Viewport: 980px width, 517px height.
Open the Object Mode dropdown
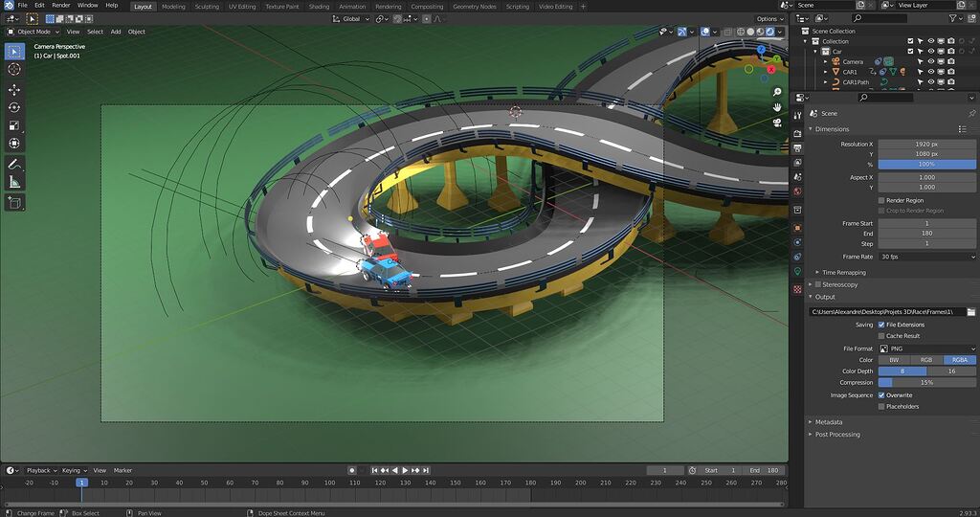(x=33, y=32)
